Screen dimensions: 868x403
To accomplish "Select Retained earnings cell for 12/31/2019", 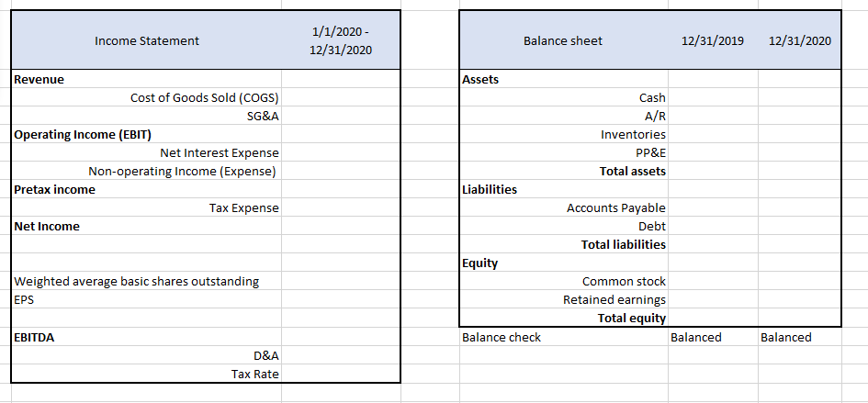I will point(713,299).
